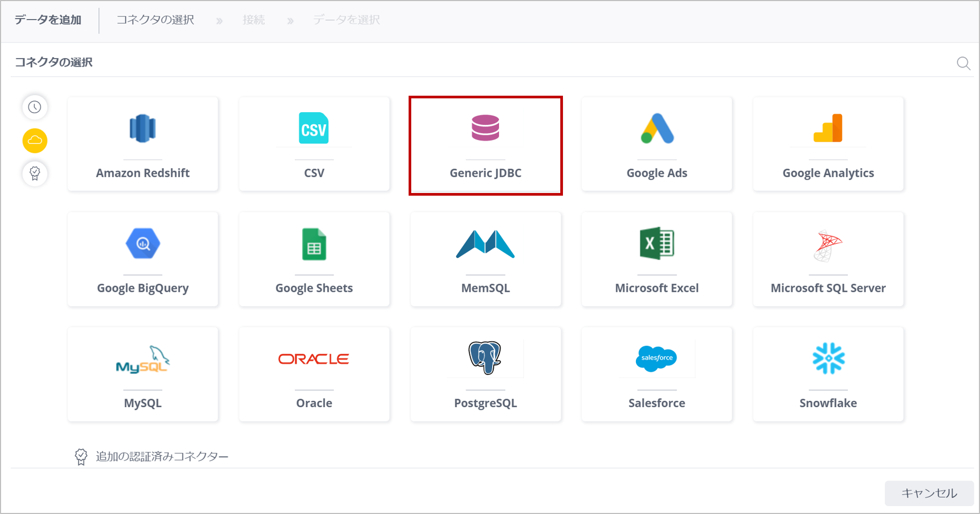The width and height of the screenshot is (980, 514).
Task: Select the Salesforce connector
Action: [657, 374]
